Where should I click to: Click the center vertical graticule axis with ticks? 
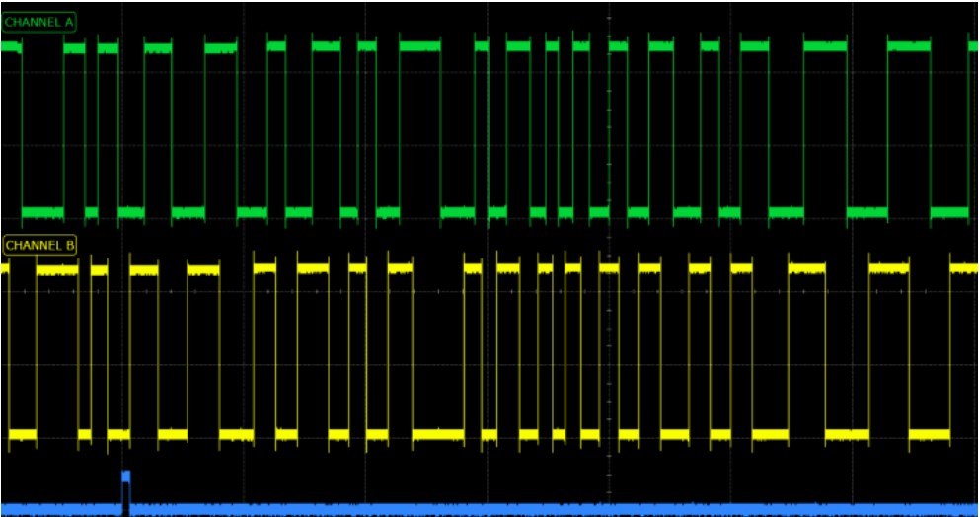[609, 258]
